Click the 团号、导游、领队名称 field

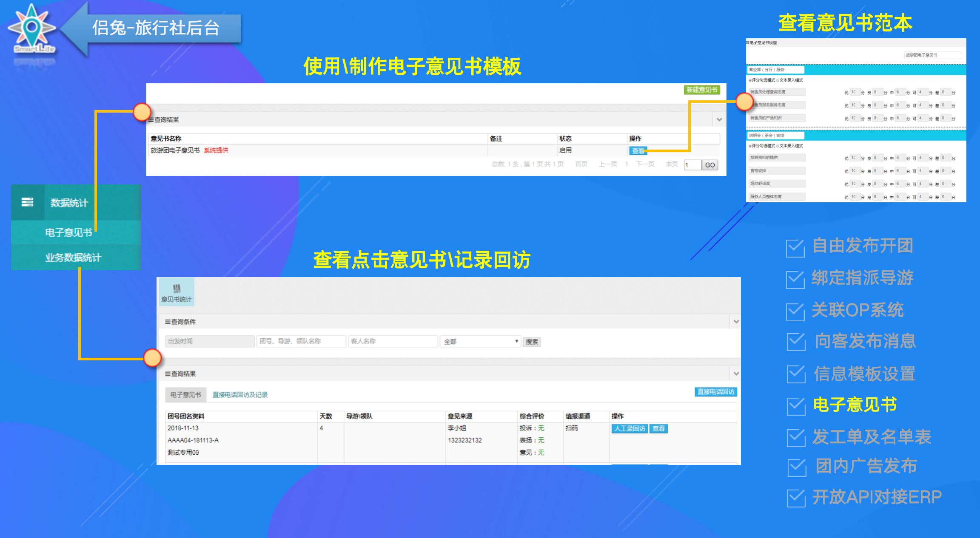(301, 341)
